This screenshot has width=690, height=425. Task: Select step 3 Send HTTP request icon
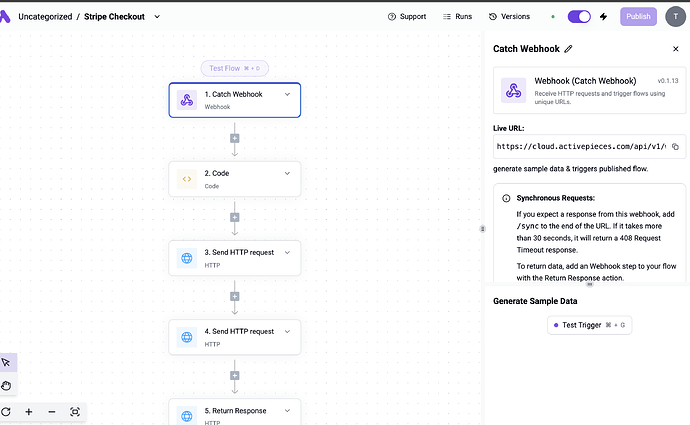click(187, 258)
